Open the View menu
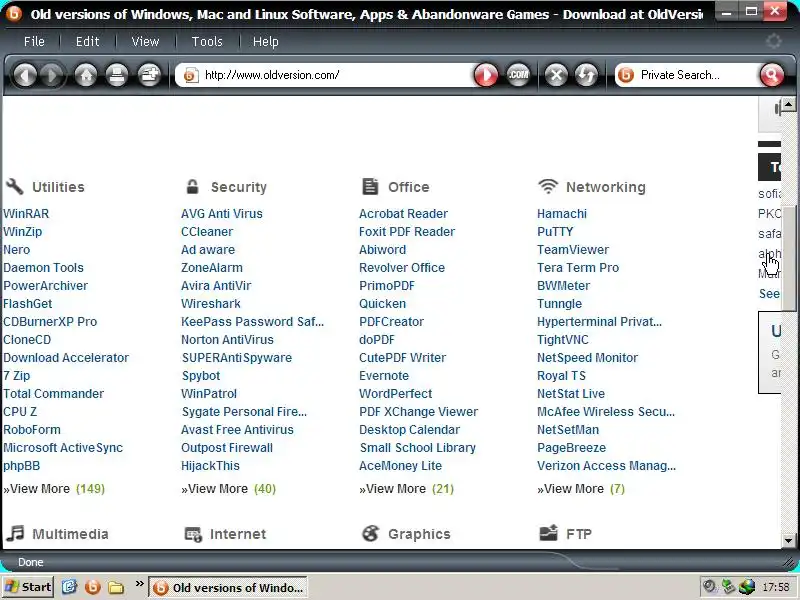The width and height of the screenshot is (800, 600). (x=145, y=41)
